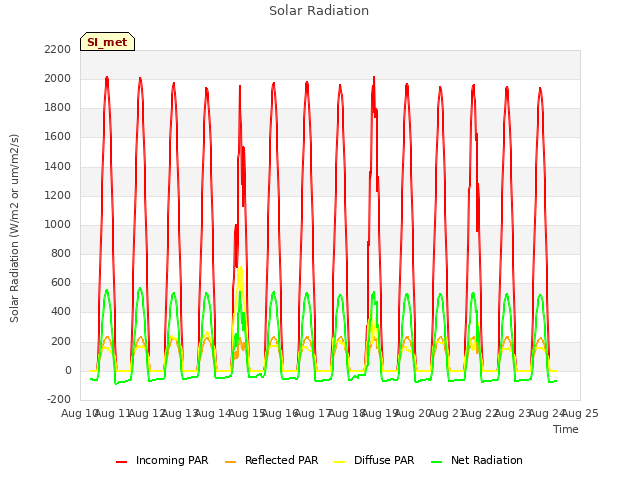Click the Aug 20 x-axis tick label
Image resolution: width=640 pixels, height=480 pixels.
pos(413,413)
